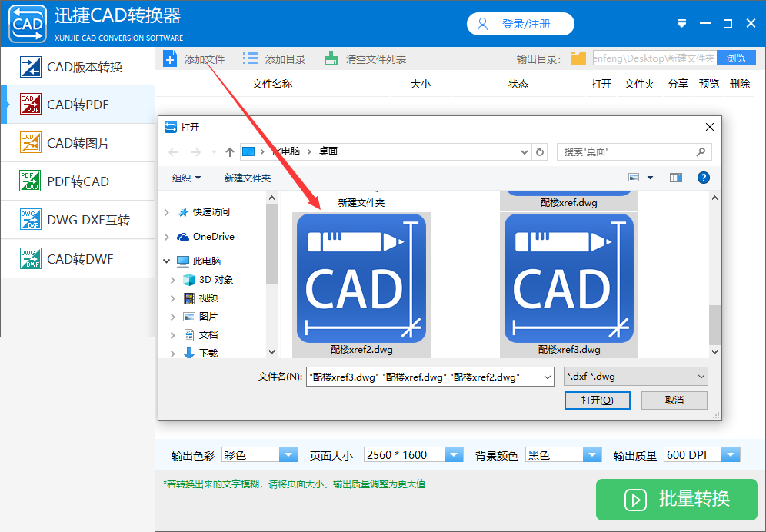Click the blue plus 添加文件 icon
The height and width of the screenshot is (532, 766).
point(170,59)
